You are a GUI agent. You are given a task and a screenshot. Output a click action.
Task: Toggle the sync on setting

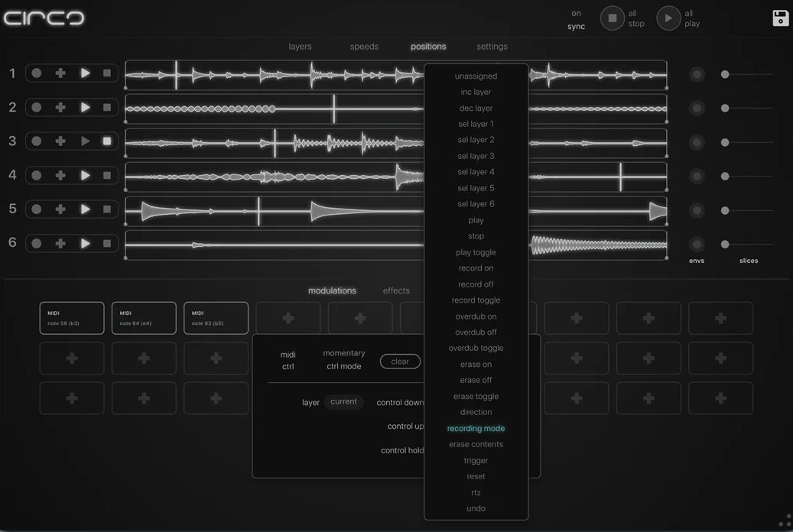click(x=576, y=20)
